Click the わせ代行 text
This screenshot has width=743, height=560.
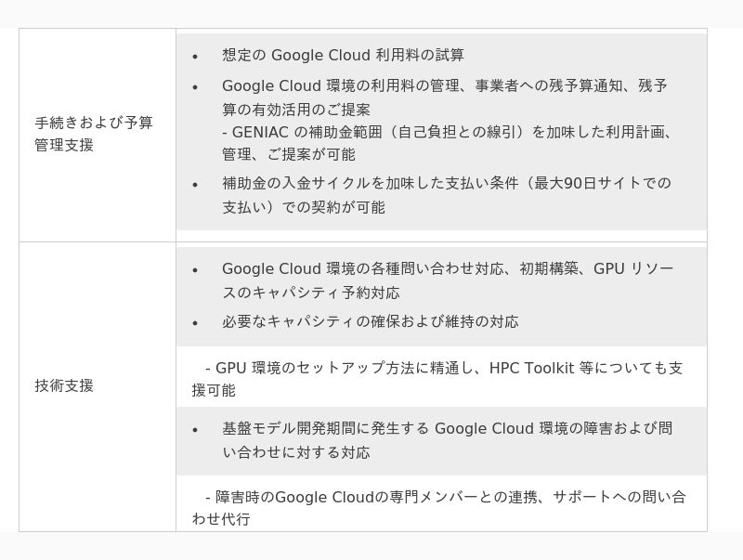tap(221, 519)
